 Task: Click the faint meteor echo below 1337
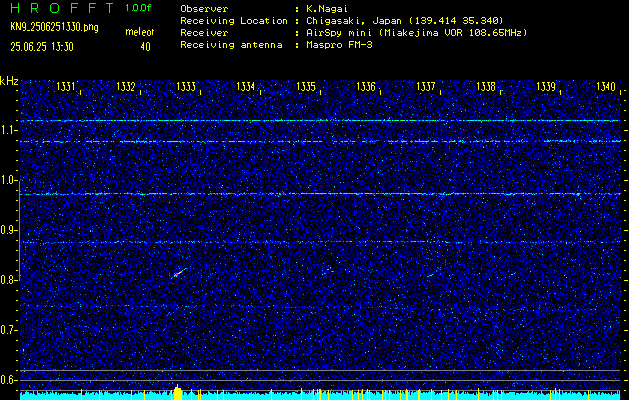point(431,275)
